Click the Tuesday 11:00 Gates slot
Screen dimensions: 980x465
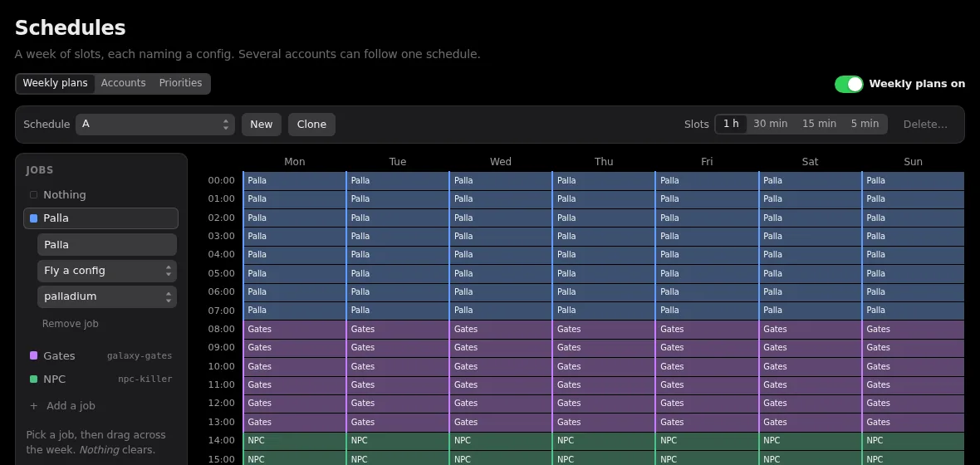(x=398, y=385)
